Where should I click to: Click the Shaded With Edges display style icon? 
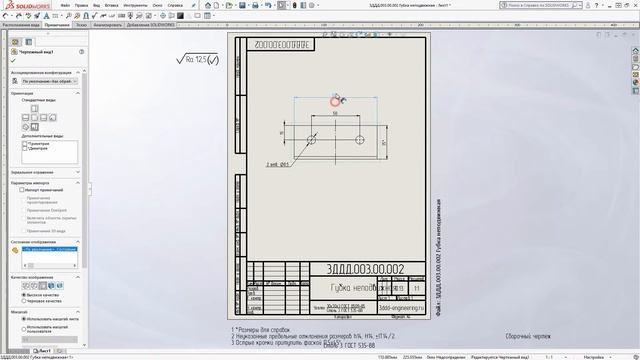click(x=51, y=286)
